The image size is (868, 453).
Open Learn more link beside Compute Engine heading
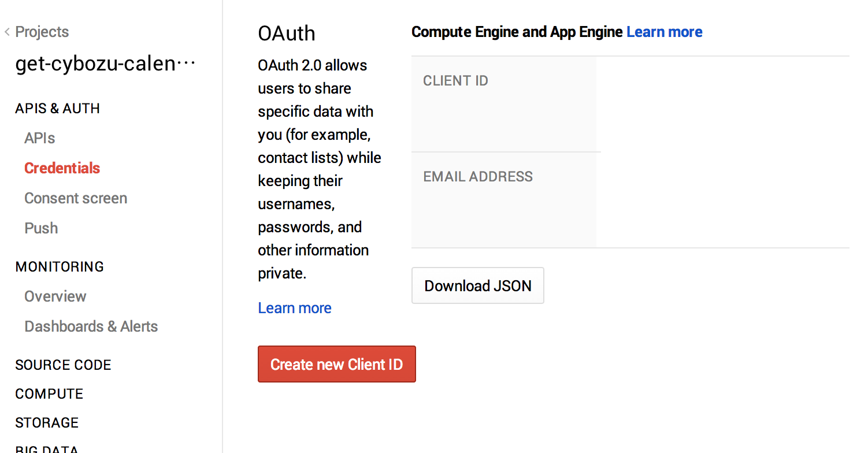(665, 32)
